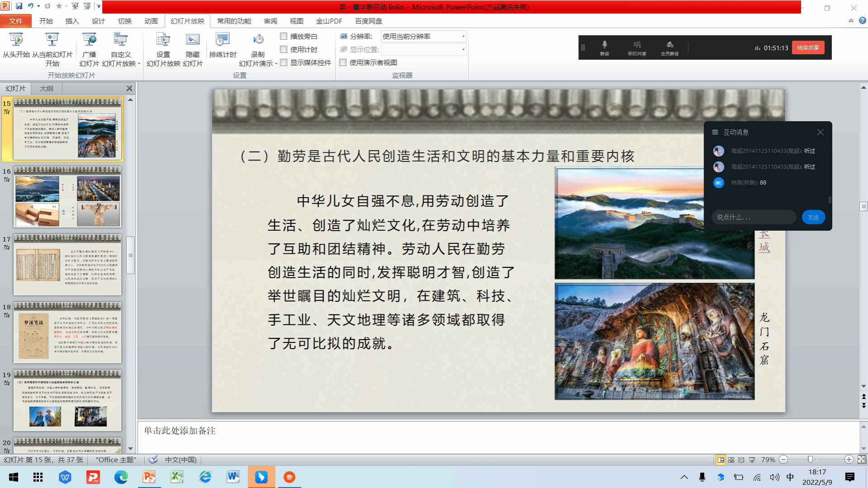Screen dimensions: 868x488
Task: Click the 隐藏幻灯片 hide slide icon
Action: click(x=193, y=45)
